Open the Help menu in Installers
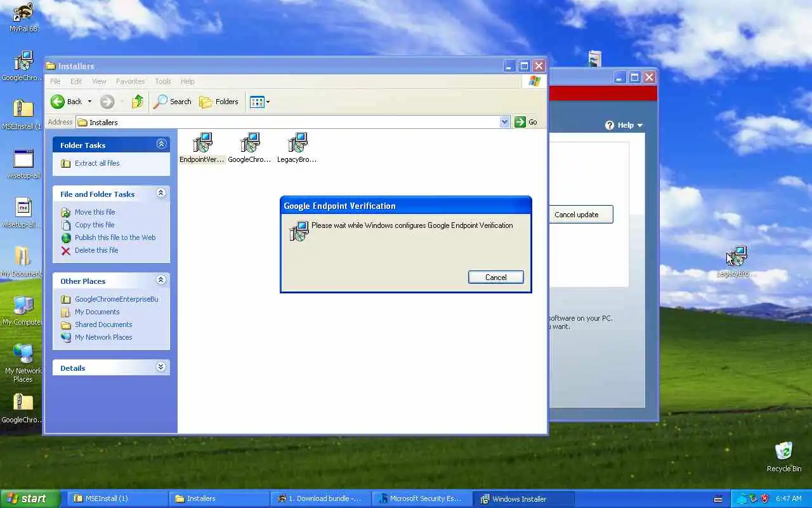Viewport: 812px width, 508px height. tap(188, 81)
